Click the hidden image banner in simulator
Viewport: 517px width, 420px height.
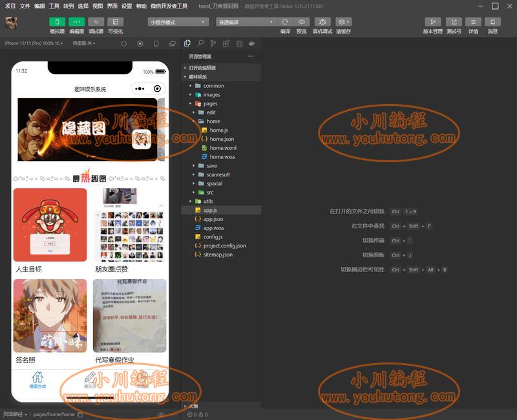click(87, 130)
